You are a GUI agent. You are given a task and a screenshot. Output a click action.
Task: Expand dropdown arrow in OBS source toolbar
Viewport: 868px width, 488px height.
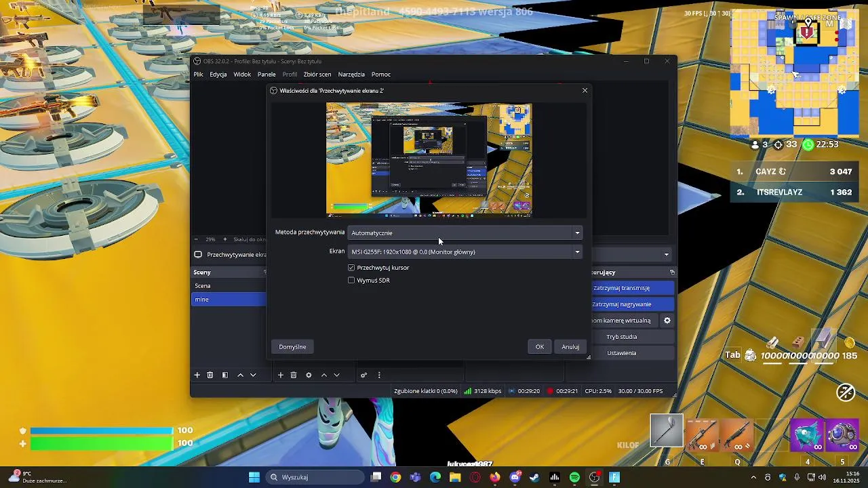[667, 255]
